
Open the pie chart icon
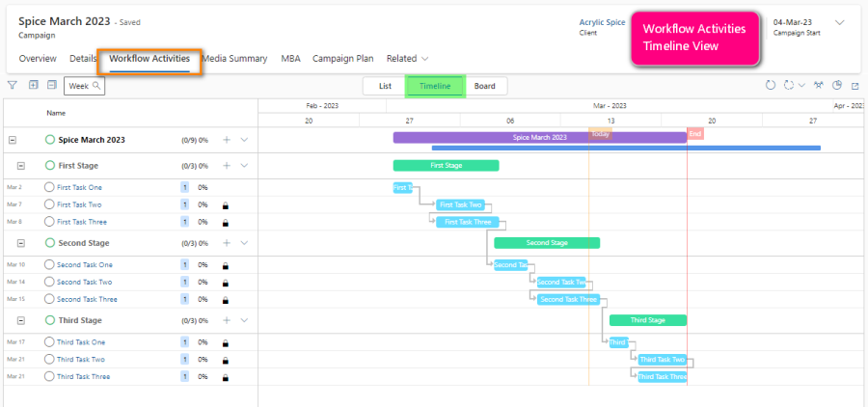(x=837, y=86)
